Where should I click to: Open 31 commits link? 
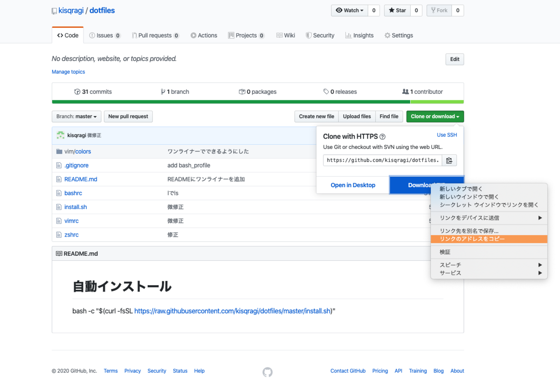(93, 92)
